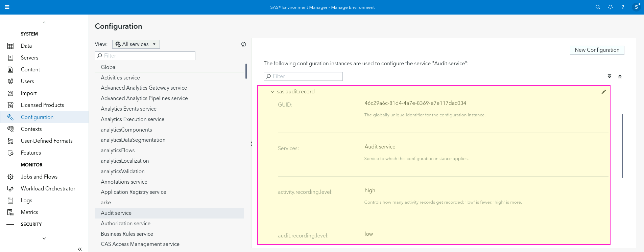Viewport: 644px width, 252px height.
Task: Collapse all configuration instances
Action: (620, 76)
